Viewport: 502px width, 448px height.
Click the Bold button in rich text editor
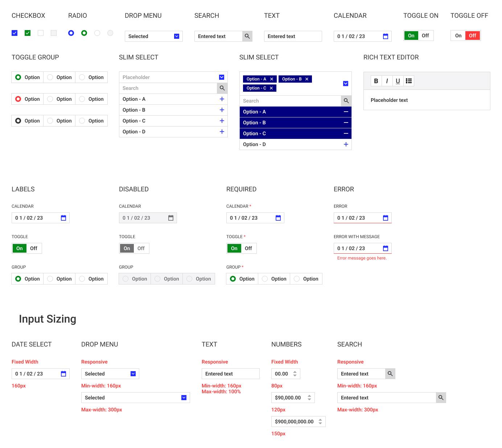click(376, 81)
